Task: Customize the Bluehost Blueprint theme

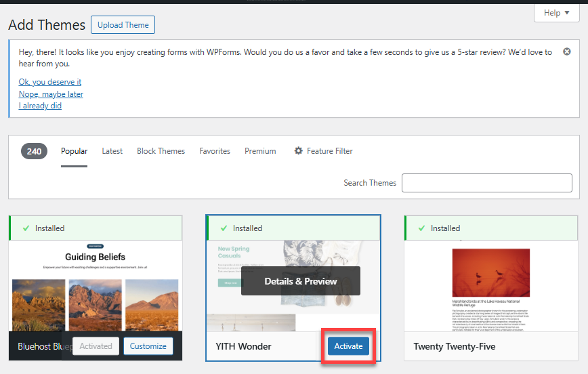Action: (148, 346)
